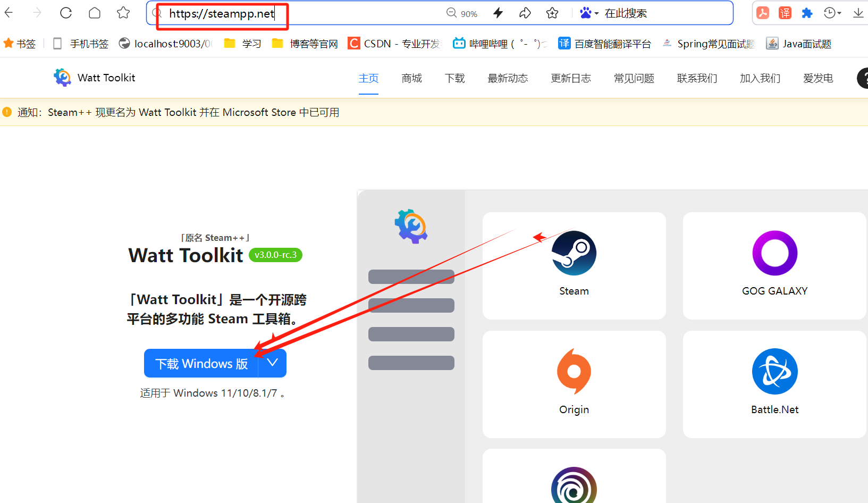Click the share arrow icon in address bar
The image size is (868, 503).
[525, 13]
